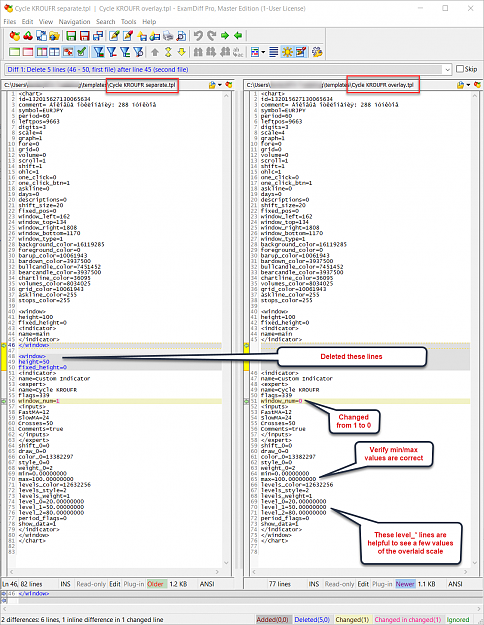Click line window_num=1 in left pane
The height and width of the screenshot is (625, 484).
[x=39, y=401]
